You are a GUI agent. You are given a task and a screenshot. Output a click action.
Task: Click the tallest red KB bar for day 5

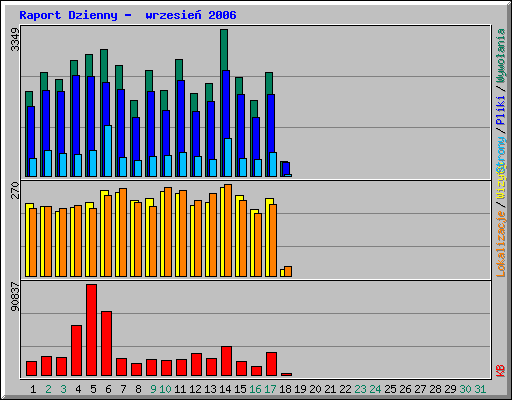[x=92, y=330]
